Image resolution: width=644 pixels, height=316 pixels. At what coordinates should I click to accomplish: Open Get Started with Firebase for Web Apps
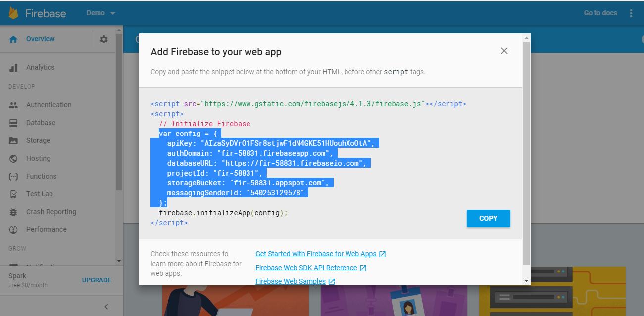[316, 254]
